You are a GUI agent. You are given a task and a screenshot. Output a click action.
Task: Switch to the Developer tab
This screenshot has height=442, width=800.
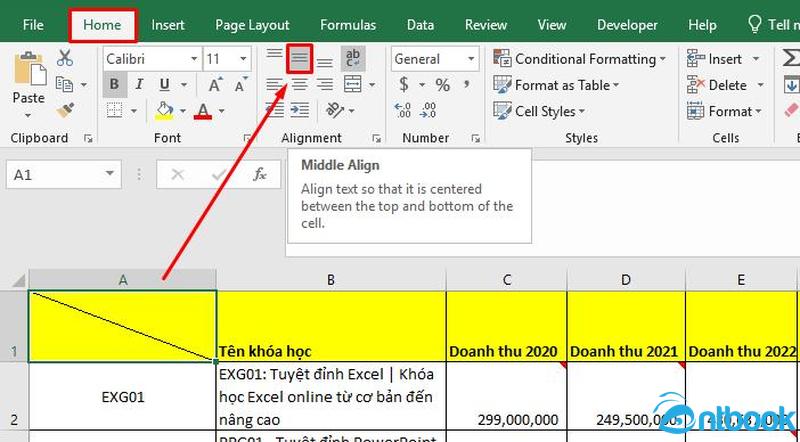coord(627,25)
